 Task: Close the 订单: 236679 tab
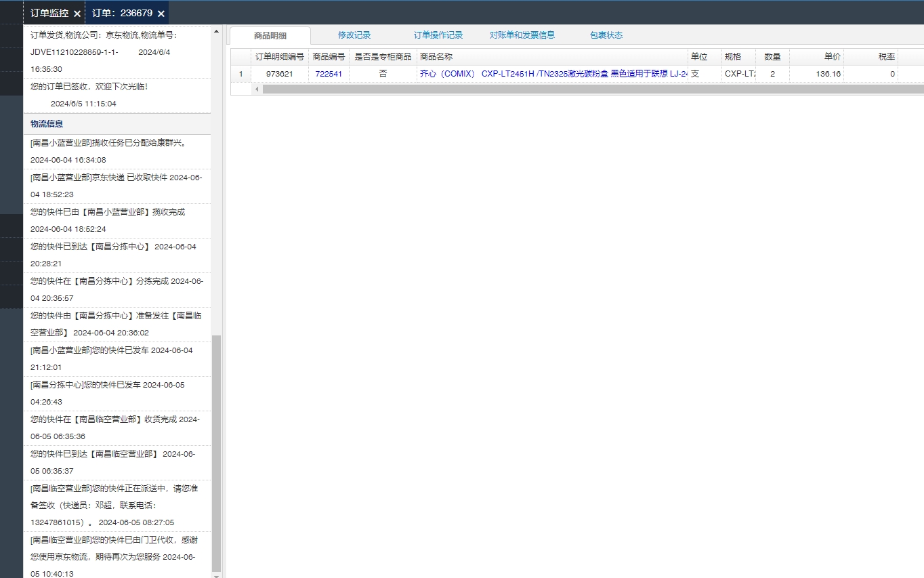pos(161,14)
